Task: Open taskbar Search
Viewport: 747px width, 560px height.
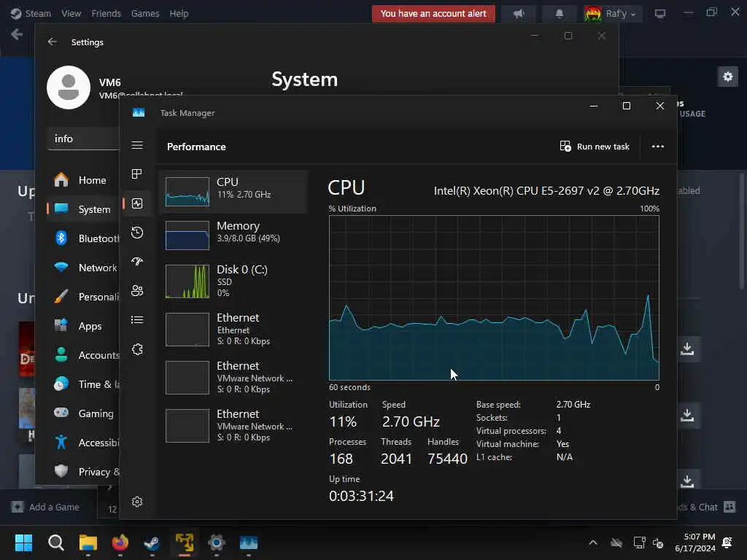Action: (x=55, y=542)
